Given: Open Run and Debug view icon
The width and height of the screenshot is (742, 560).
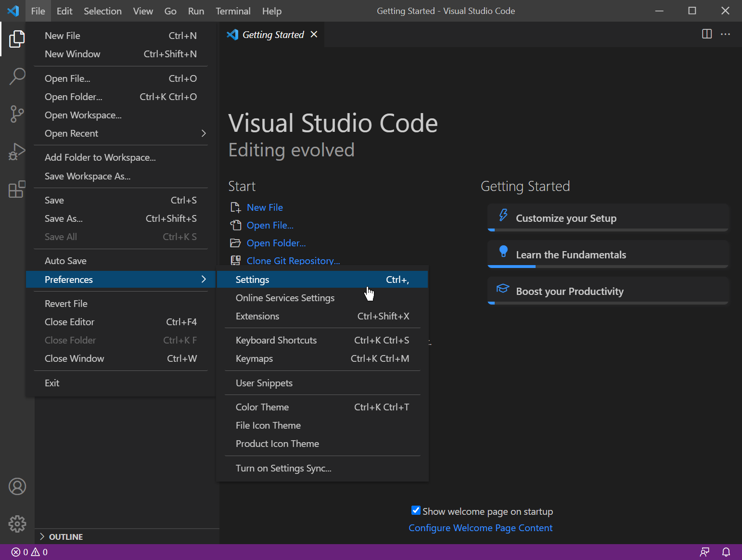Looking at the screenshot, I should coord(17,152).
